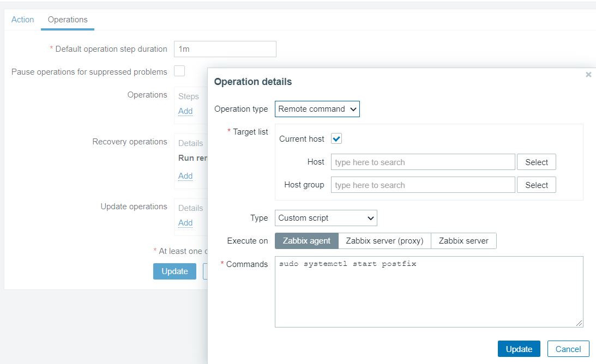Click Add link under Update operations

pos(185,223)
